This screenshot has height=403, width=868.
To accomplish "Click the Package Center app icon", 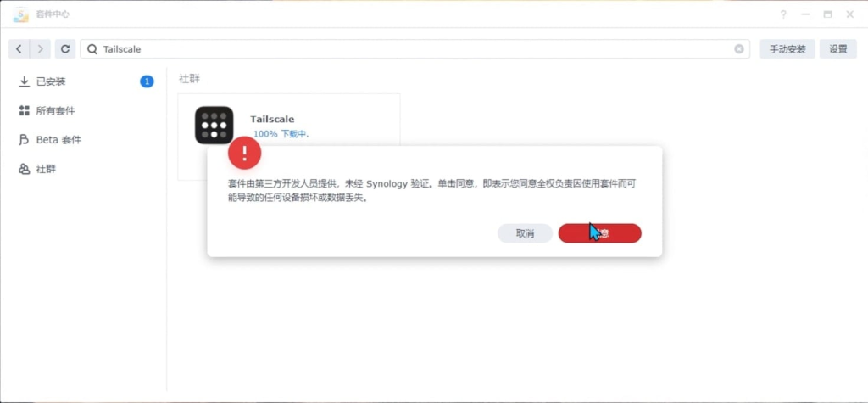I will pyautogui.click(x=21, y=14).
